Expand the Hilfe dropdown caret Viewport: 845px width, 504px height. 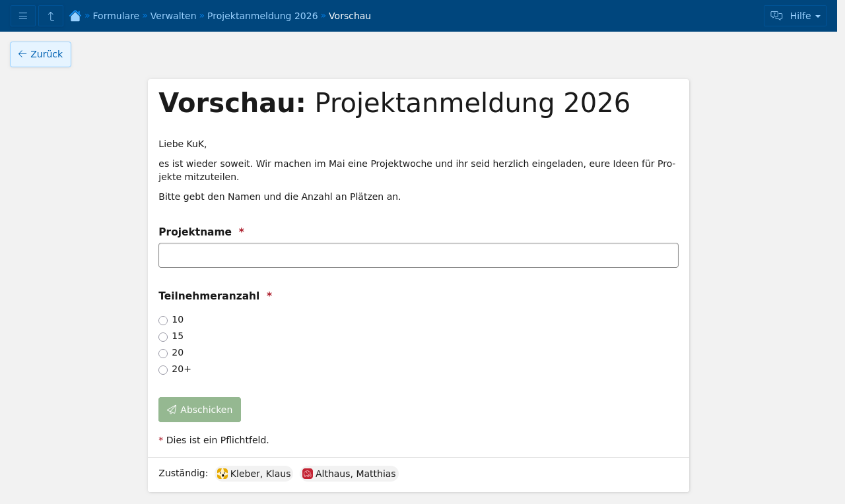pos(818,16)
